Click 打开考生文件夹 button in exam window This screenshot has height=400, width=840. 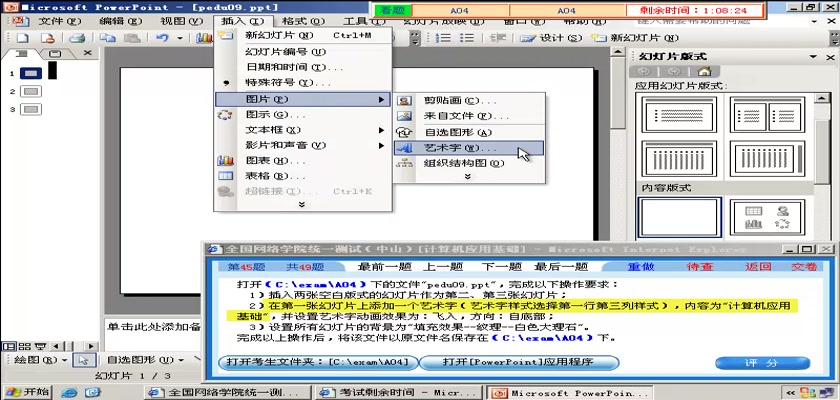[x=318, y=363]
